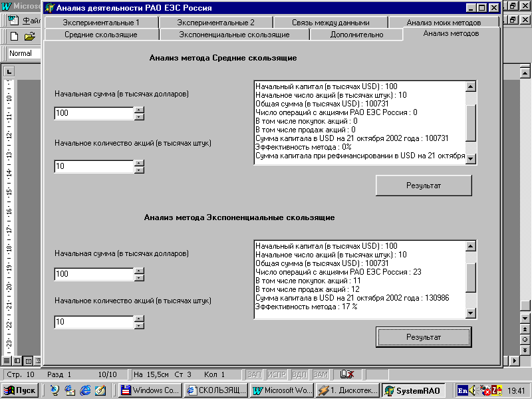This screenshot has width=532, height=399.
Task: Open a file with Word's folder icon
Action: (29, 37)
